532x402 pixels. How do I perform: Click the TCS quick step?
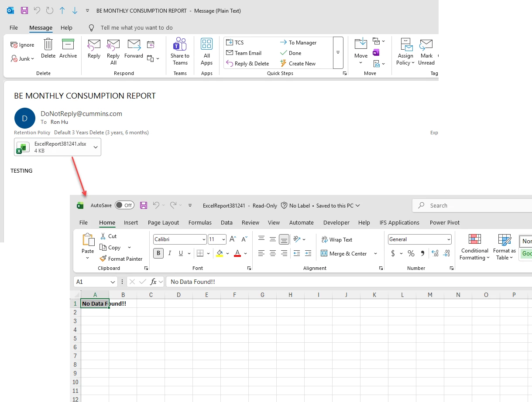tap(235, 42)
